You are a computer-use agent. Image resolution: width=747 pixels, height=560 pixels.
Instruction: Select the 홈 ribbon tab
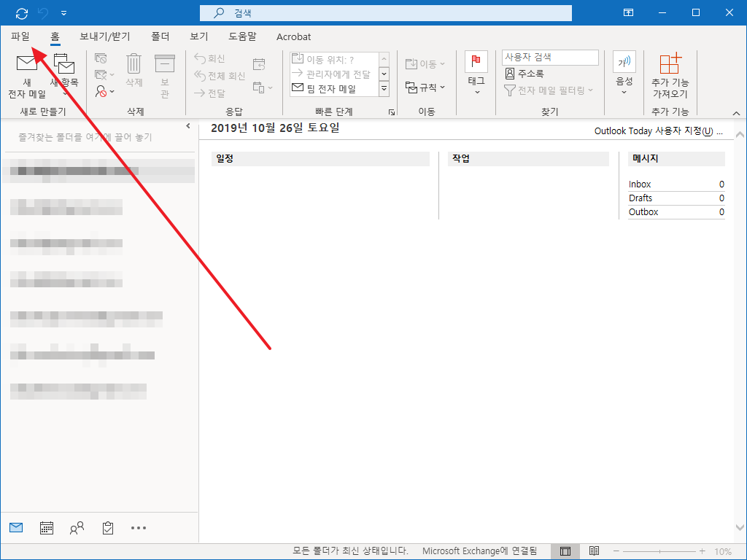(x=55, y=36)
